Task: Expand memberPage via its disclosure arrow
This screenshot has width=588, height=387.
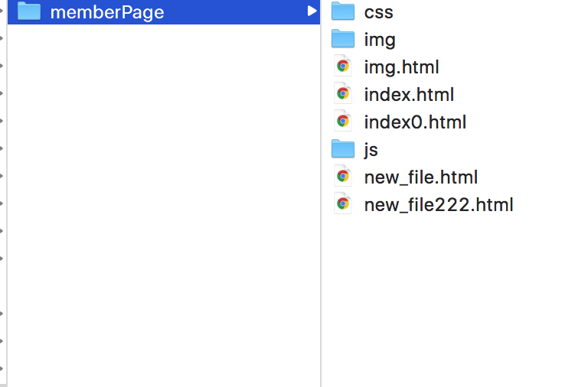Action: coord(312,11)
